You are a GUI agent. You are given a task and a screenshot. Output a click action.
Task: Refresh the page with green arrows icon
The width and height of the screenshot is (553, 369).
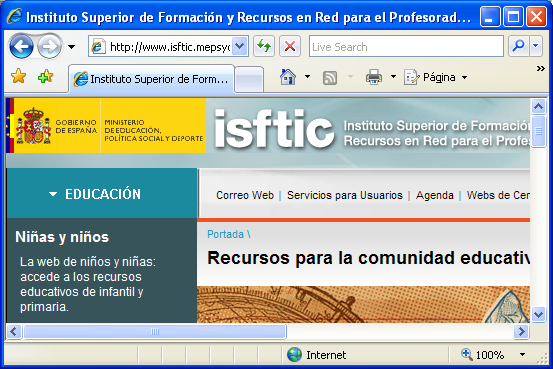(263, 46)
